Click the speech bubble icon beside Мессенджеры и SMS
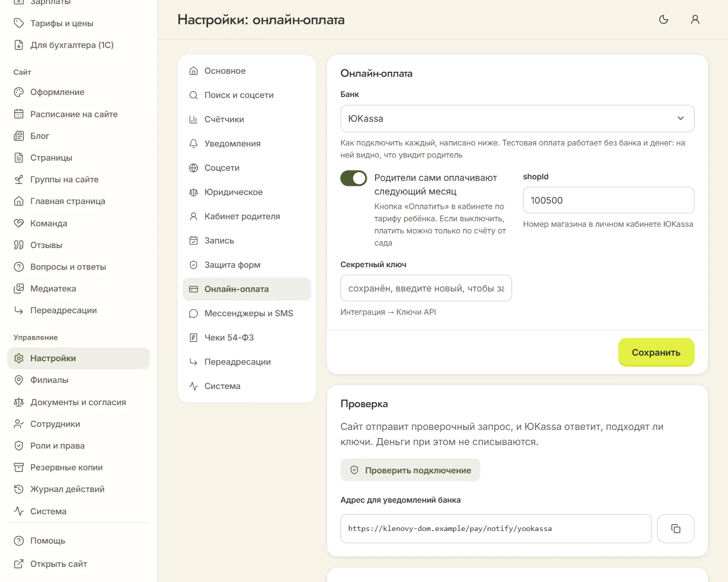This screenshot has height=582, width=728. pos(194,313)
